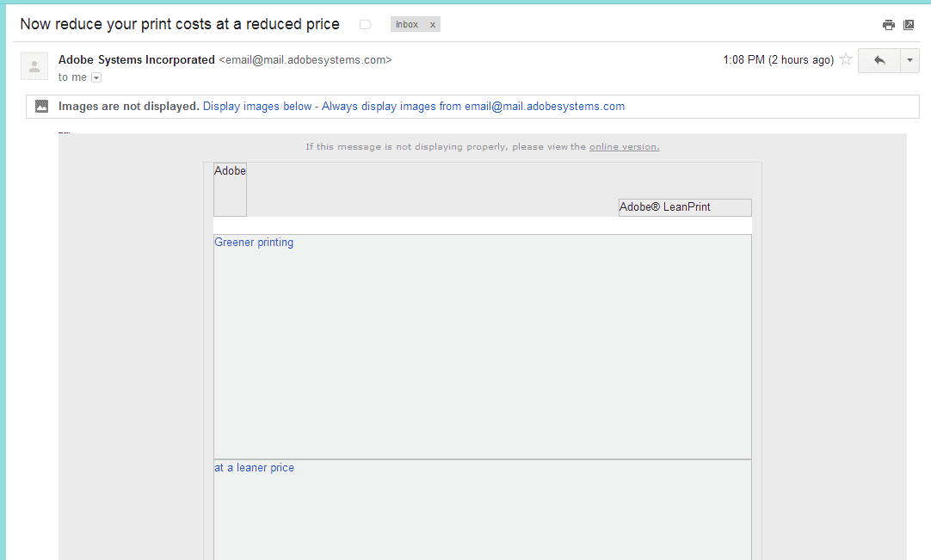Star this Adobe email
Viewport: 931px width, 560px height.
click(x=846, y=59)
